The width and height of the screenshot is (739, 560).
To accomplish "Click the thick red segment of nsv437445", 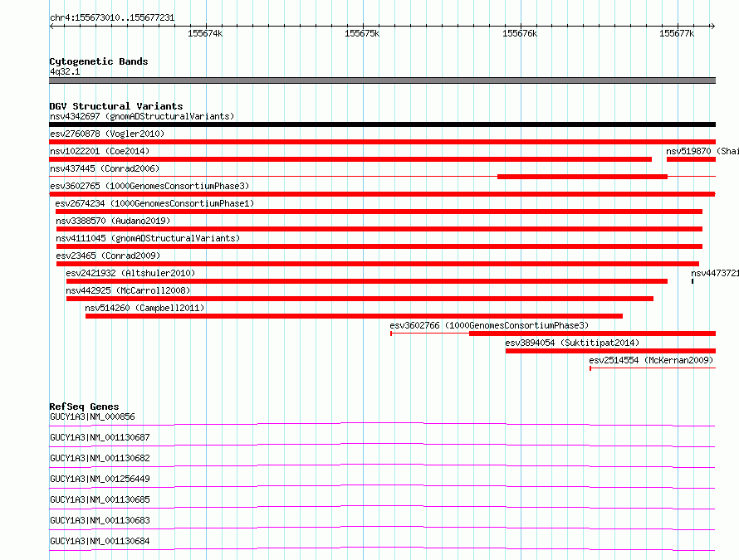I will 583,177.
